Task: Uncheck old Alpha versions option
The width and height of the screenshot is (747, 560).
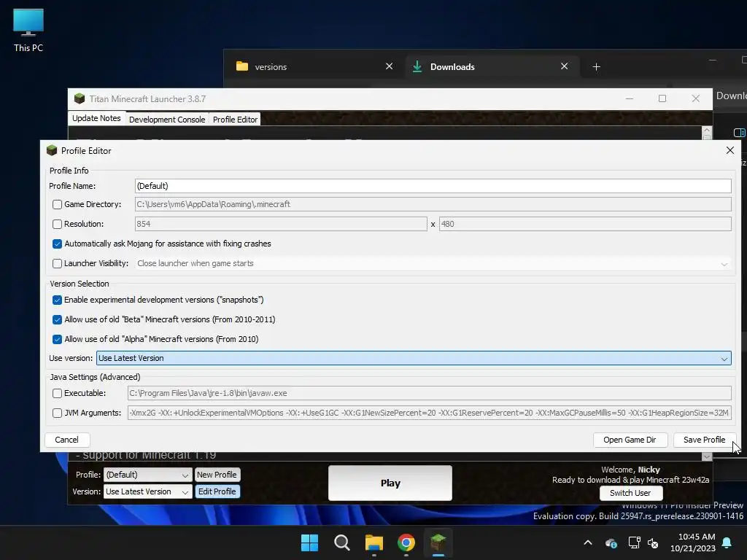Action: click(57, 339)
